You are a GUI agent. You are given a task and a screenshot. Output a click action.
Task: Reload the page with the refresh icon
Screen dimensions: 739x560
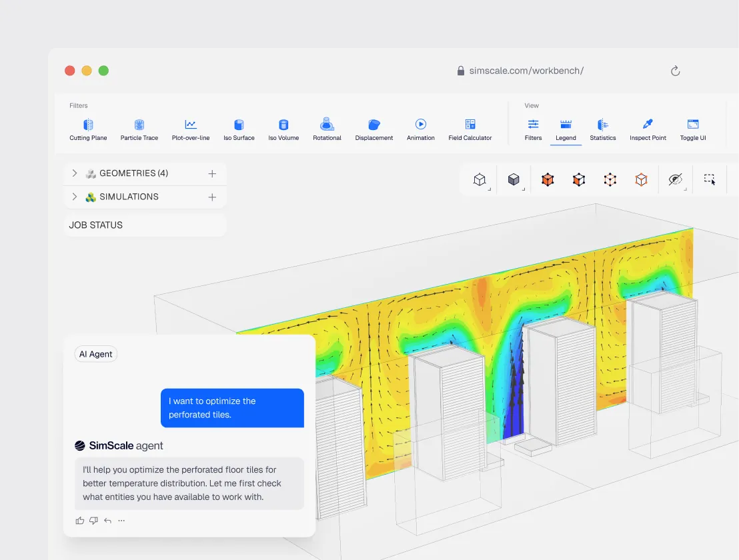point(676,71)
